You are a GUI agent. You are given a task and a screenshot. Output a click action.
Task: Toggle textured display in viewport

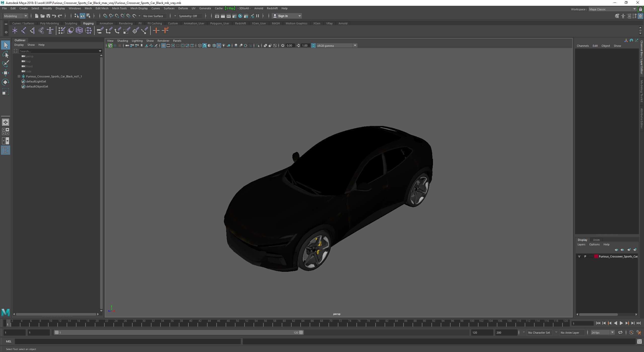coord(219,46)
